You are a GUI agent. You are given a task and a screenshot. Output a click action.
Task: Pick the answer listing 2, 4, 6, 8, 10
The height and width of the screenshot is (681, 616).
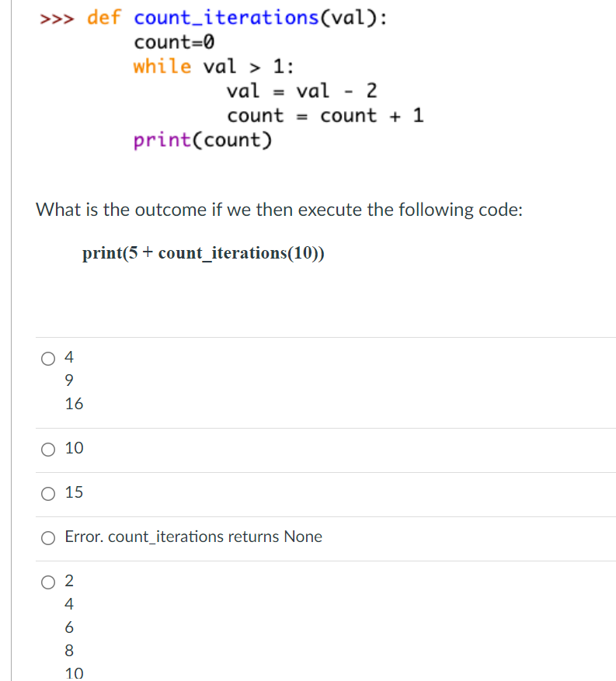point(47,581)
